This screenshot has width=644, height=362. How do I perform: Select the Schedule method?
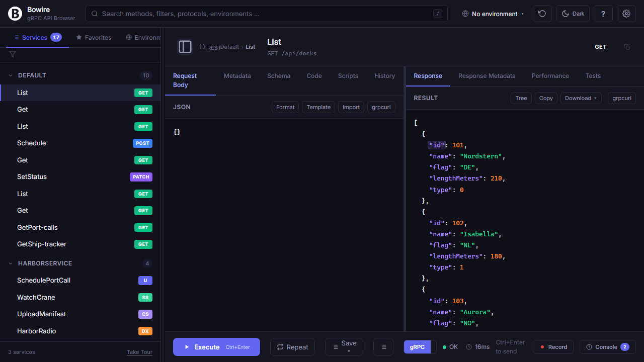coord(80,143)
